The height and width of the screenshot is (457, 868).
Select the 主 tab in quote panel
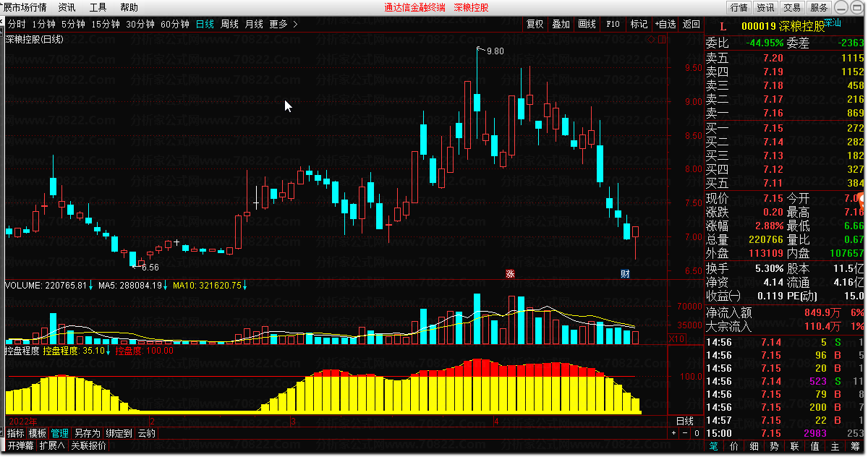pos(836,446)
